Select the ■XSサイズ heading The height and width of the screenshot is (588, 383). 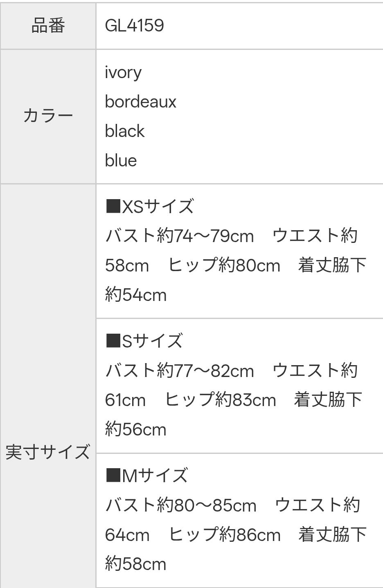(149, 206)
